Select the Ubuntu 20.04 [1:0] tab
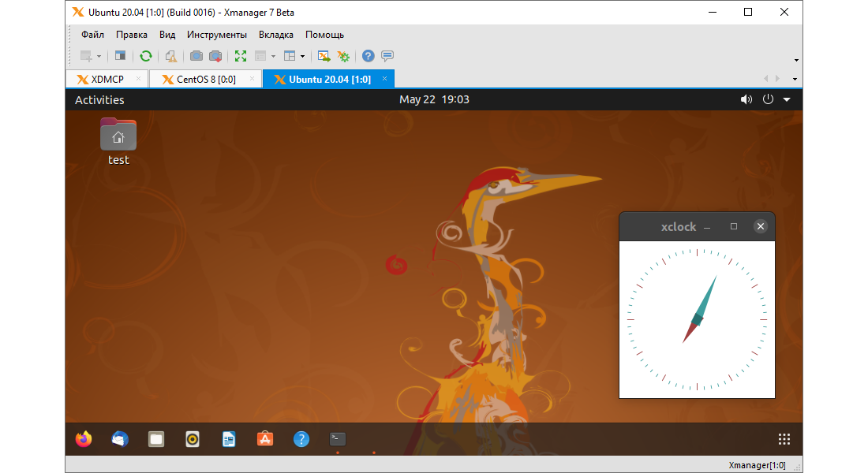 [329, 79]
